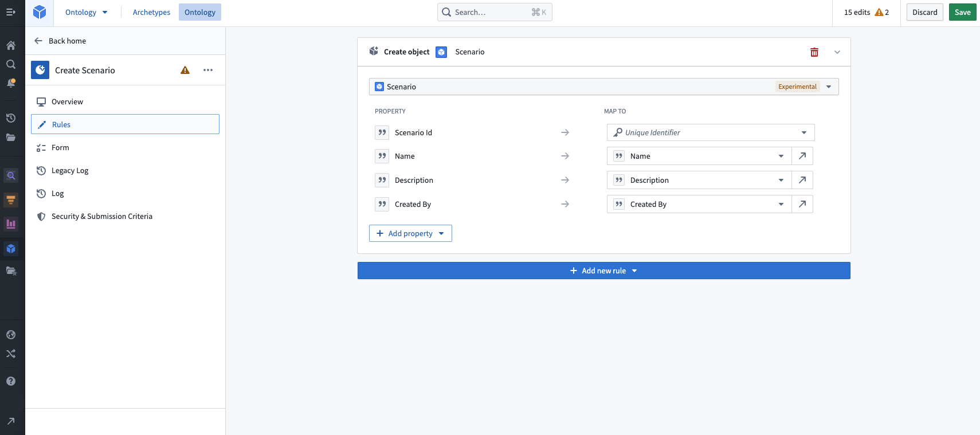Click the Discard button
Screen dimensions: 980x435
click(x=925, y=12)
